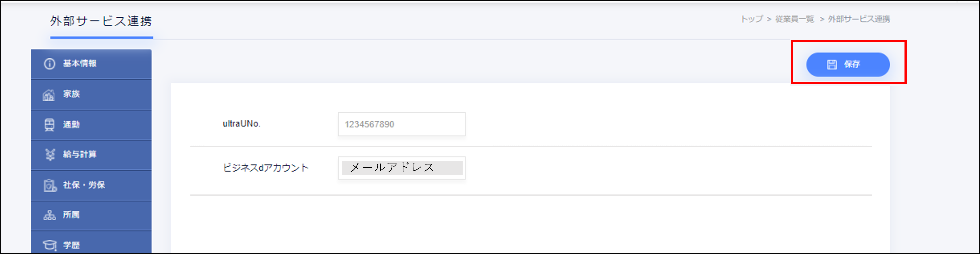Screen dimensions: 980x254
Task: Click the floppy disk icon on 保存
Action: point(832,65)
